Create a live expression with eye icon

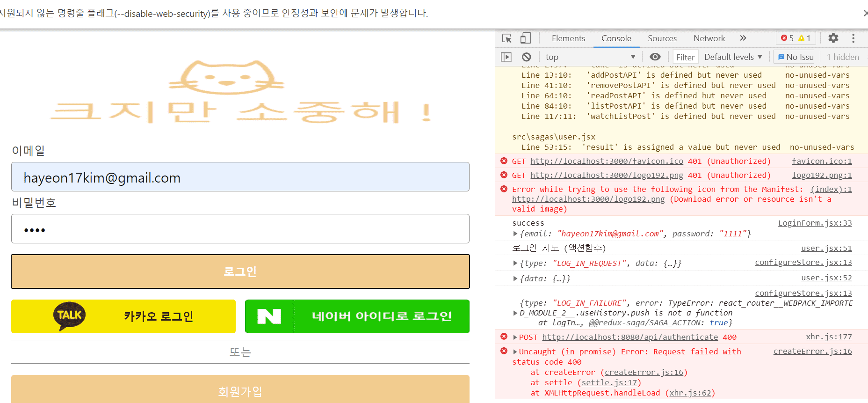click(x=655, y=57)
